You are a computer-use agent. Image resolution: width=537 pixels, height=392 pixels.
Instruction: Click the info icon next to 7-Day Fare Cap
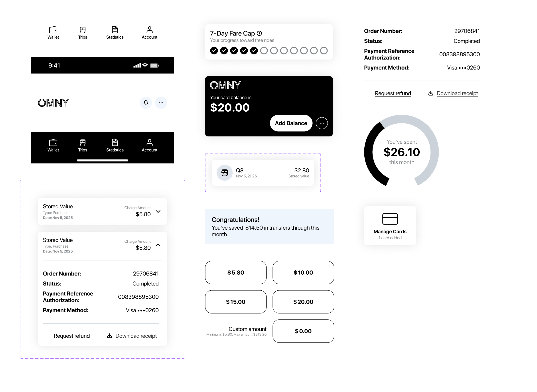pyautogui.click(x=259, y=33)
